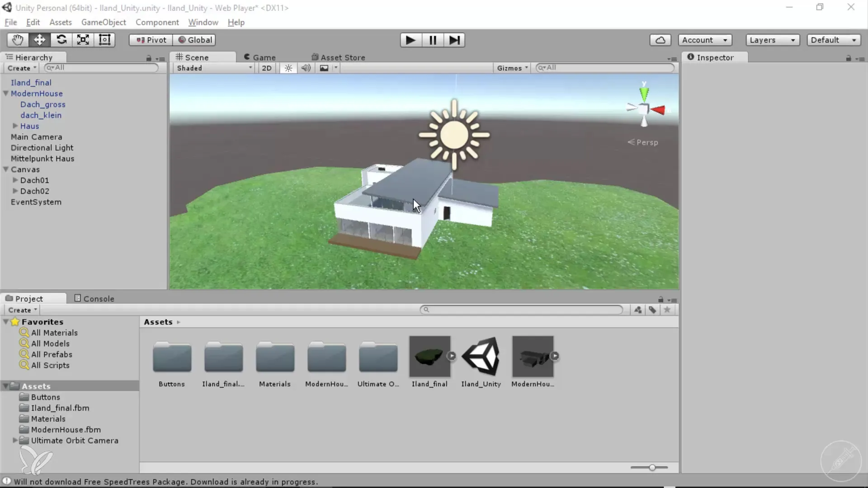Open Project panel options menu
Screen dimensions: 868x488
point(672,300)
